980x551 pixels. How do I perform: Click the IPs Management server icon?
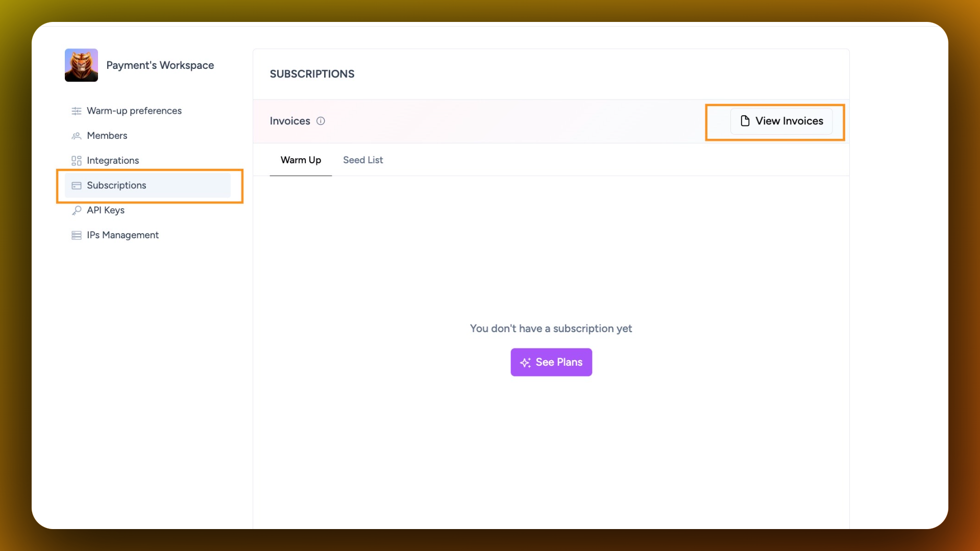click(x=77, y=235)
